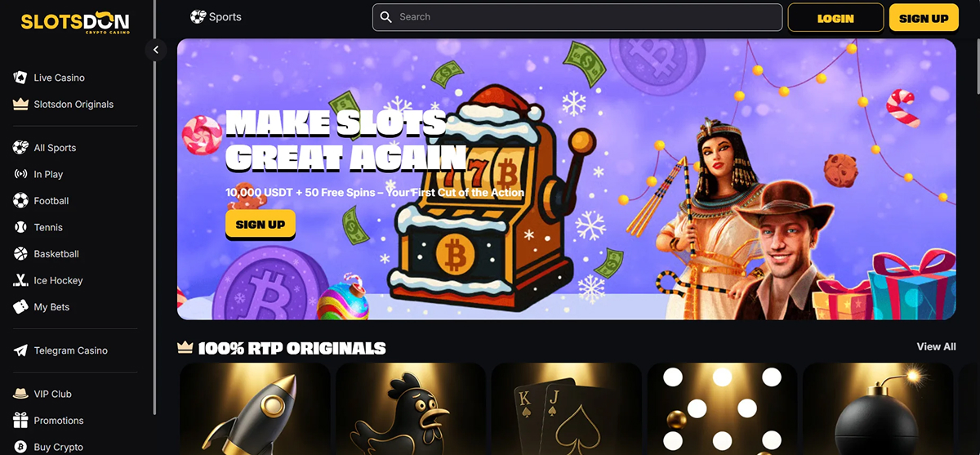The image size is (980, 455).
Task: Collapse the sidebar with the chevron arrow
Action: [156, 50]
